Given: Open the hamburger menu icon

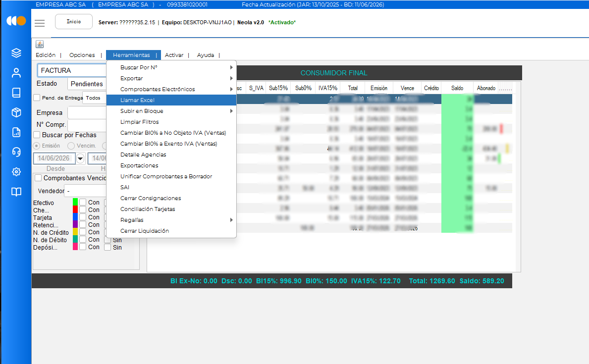Looking at the screenshot, I should pyautogui.click(x=40, y=23).
